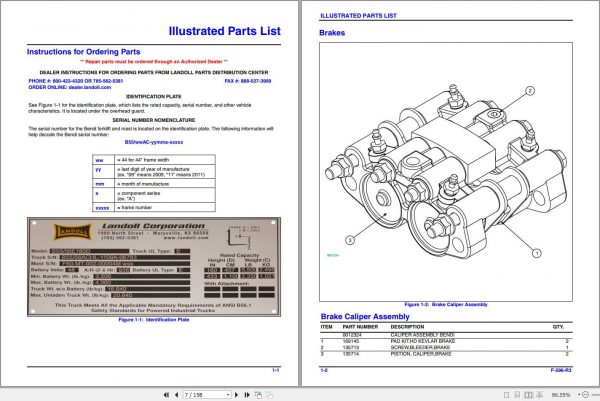Click '44 for 44" frame width' cell
This screenshot has height=401, width=600.
click(x=165, y=160)
